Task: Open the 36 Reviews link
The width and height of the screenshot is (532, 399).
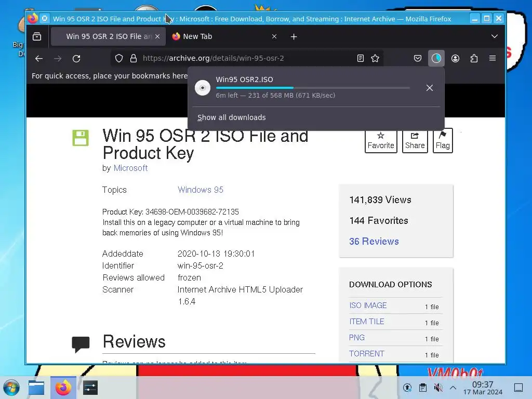Action: 374,241
